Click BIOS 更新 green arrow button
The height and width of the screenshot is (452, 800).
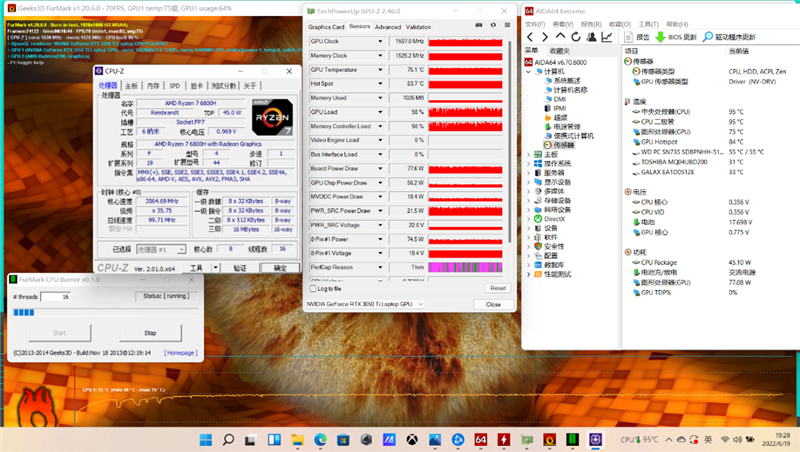click(x=676, y=37)
